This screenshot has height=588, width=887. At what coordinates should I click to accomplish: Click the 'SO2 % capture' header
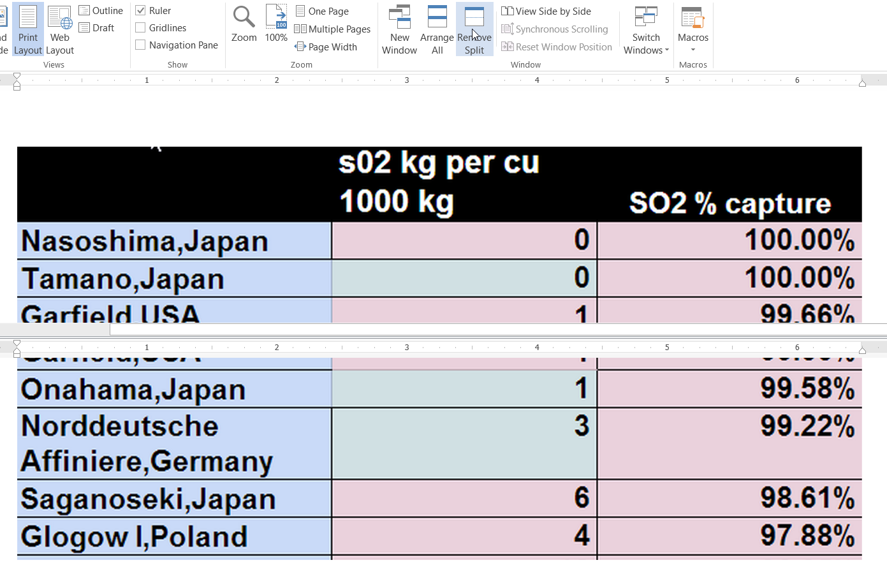pos(730,203)
